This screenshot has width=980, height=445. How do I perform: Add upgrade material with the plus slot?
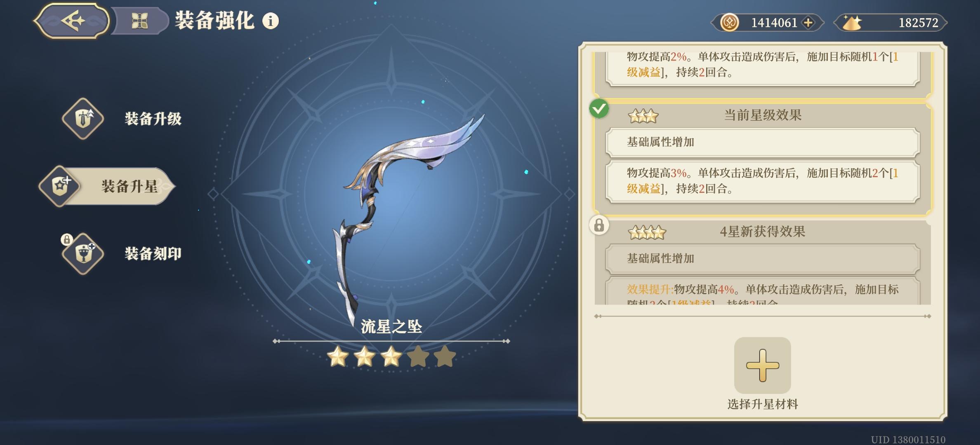[762, 365]
